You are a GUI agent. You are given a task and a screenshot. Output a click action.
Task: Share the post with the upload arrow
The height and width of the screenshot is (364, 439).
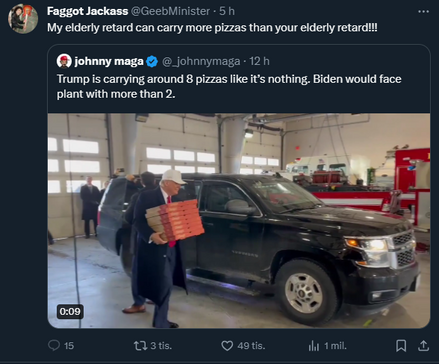tap(423, 346)
